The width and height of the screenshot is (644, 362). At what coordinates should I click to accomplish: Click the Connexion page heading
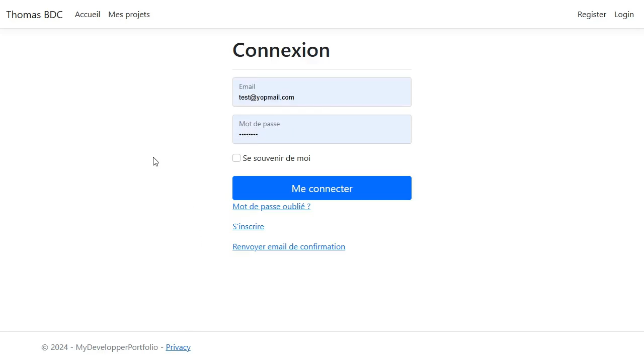pos(281,50)
